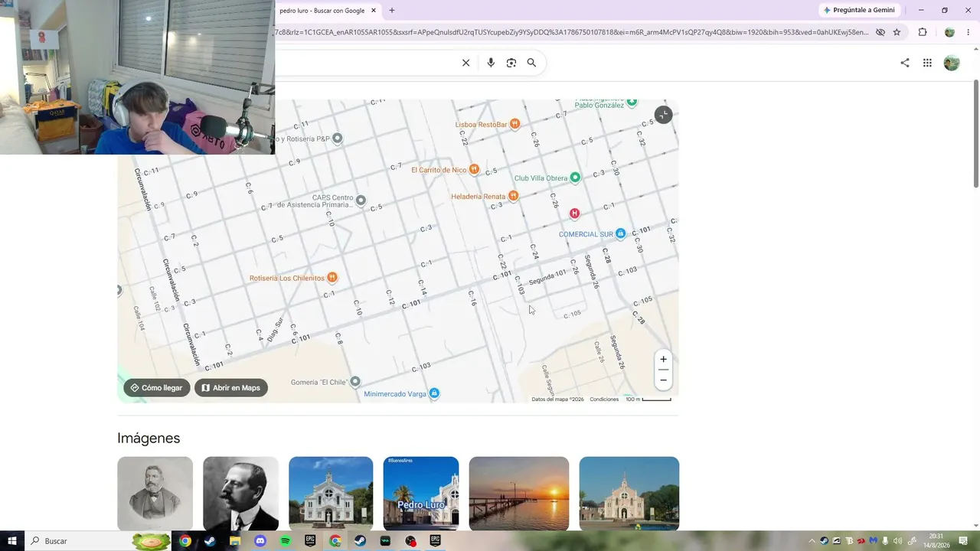Select the Heladeria Renata map pin

(514, 196)
